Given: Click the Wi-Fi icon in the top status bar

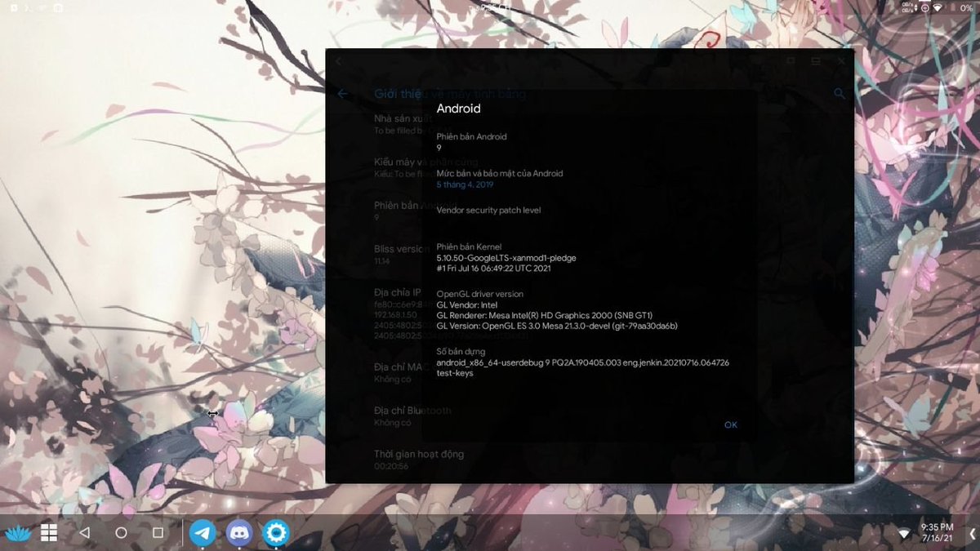Looking at the screenshot, I should 938,7.
